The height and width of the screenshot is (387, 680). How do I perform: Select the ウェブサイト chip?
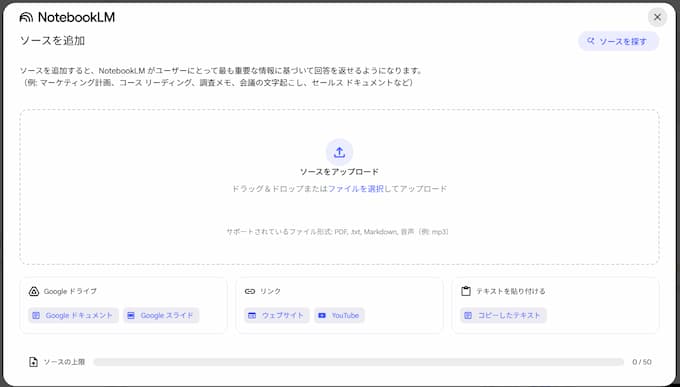click(277, 315)
